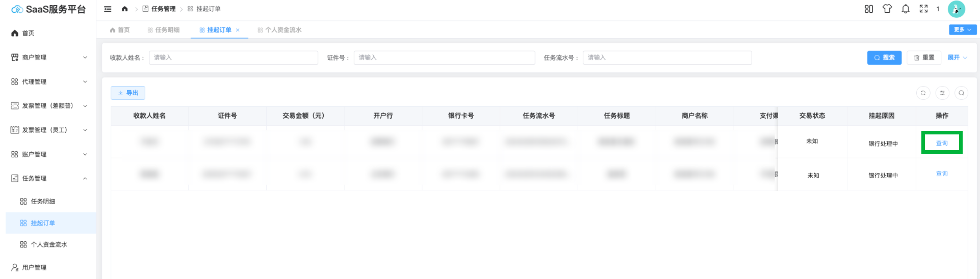Image resolution: width=980 pixels, height=279 pixels.
Task: Click the hamburger menu collapse icon
Action: [108, 9]
